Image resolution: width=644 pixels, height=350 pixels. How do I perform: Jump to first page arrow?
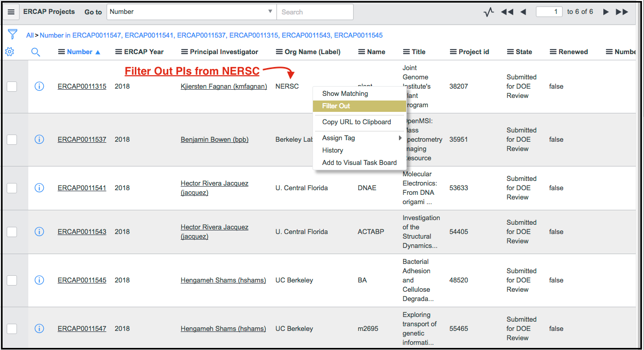coord(507,12)
